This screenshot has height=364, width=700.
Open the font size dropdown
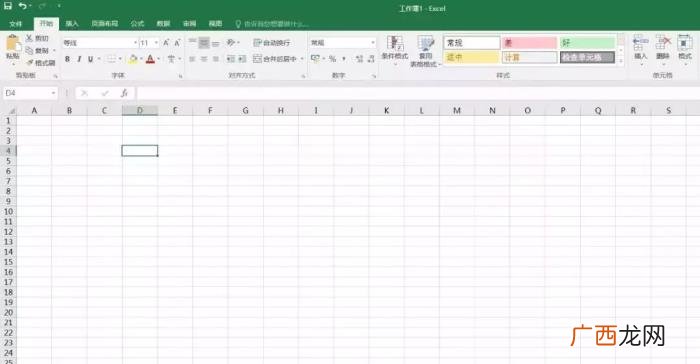149,43
